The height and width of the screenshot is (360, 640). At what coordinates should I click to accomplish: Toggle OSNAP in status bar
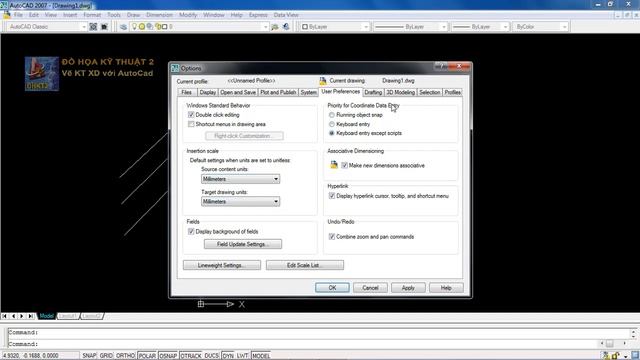click(x=168, y=356)
